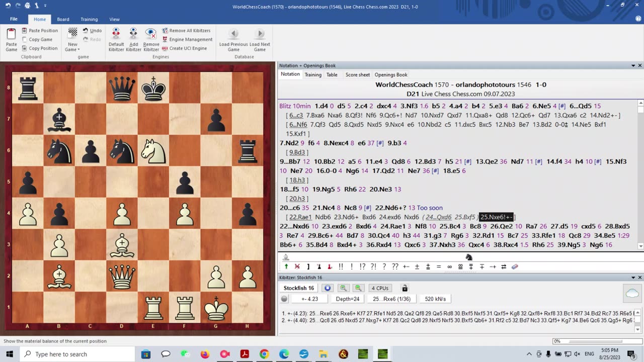Toggle the grey round indicator left of evaluation
Image resolution: width=644 pixels, height=362 pixels.
point(284,299)
